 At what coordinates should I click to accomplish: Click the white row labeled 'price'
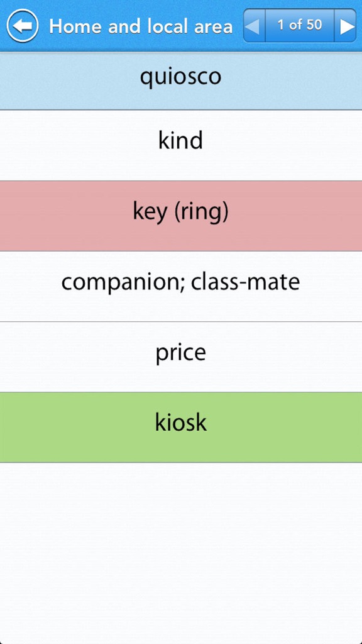[x=180, y=357]
